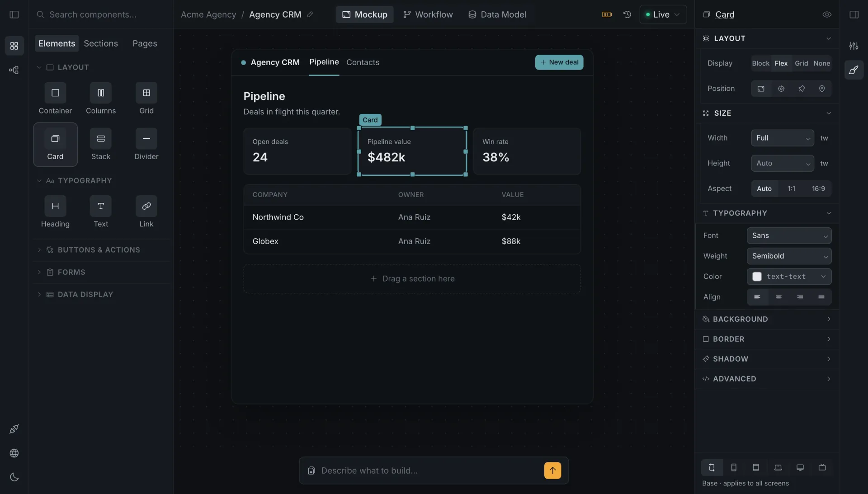Select the Grid layout element
This screenshot has height=494, width=868.
coord(146,99)
